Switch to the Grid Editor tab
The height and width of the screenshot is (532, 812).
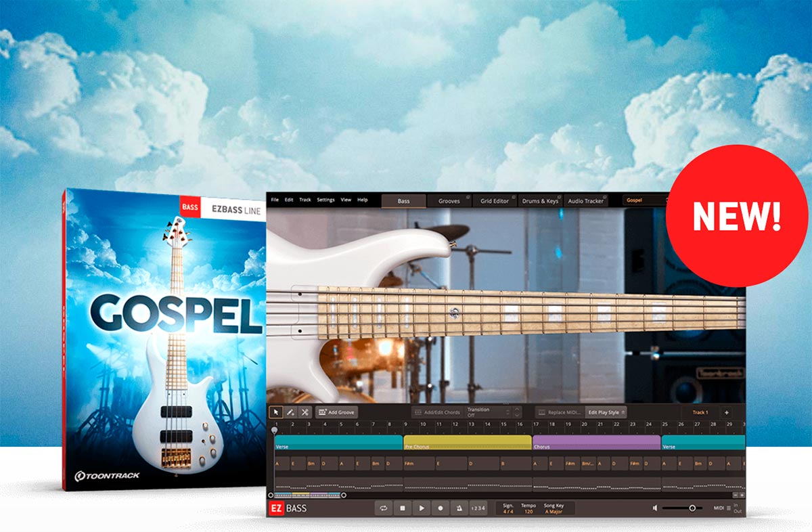pyautogui.click(x=495, y=201)
